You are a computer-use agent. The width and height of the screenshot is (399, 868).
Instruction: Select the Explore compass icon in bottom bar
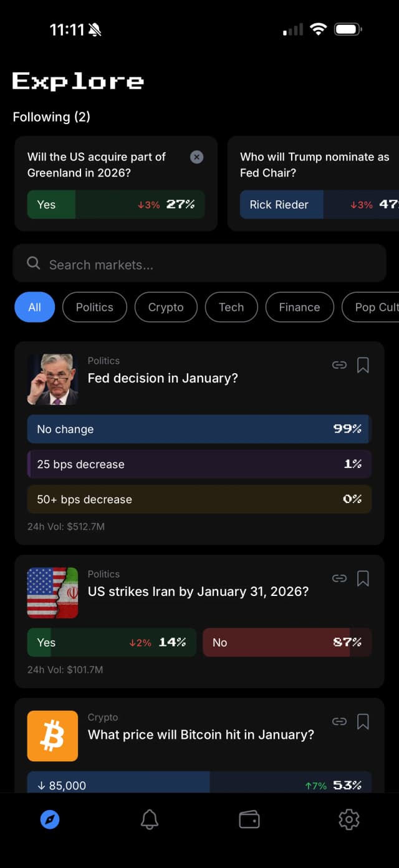pos(50,819)
